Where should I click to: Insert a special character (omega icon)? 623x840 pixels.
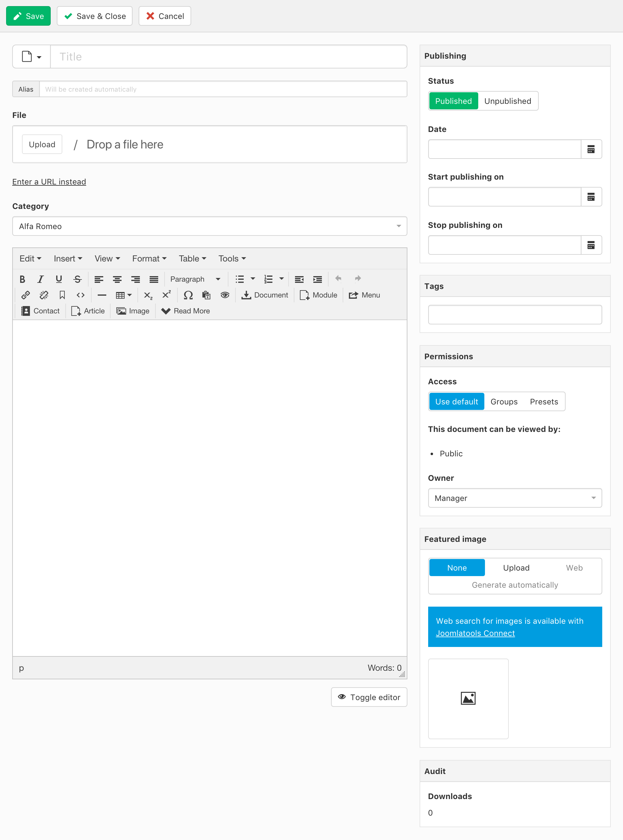tap(188, 295)
